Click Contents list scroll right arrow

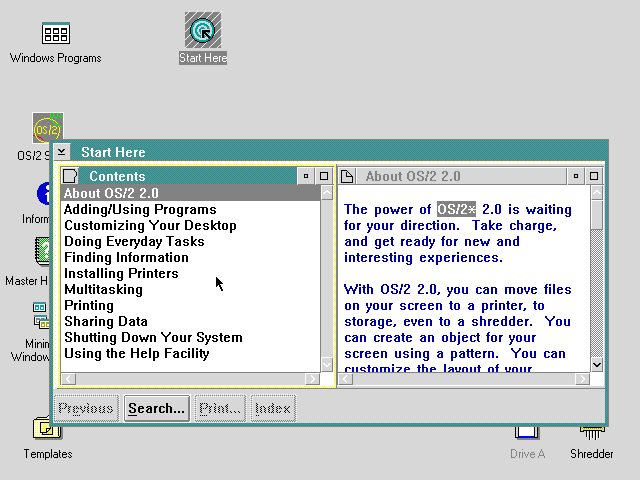(x=313, y=379)
